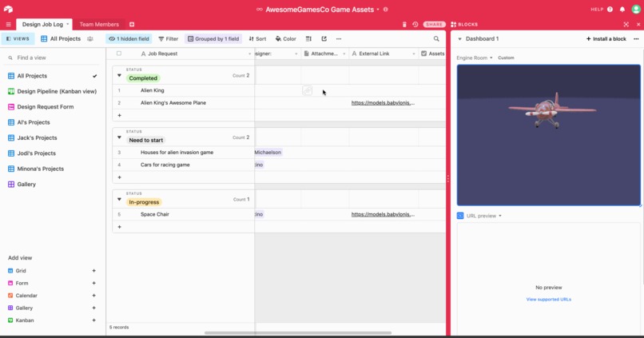Click the search magnifier icon
644x338 pixels.
click(436, 38)
